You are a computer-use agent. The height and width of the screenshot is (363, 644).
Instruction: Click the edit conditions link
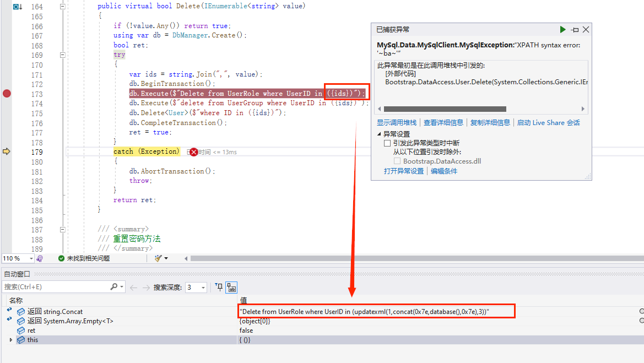tap(444, 171)
